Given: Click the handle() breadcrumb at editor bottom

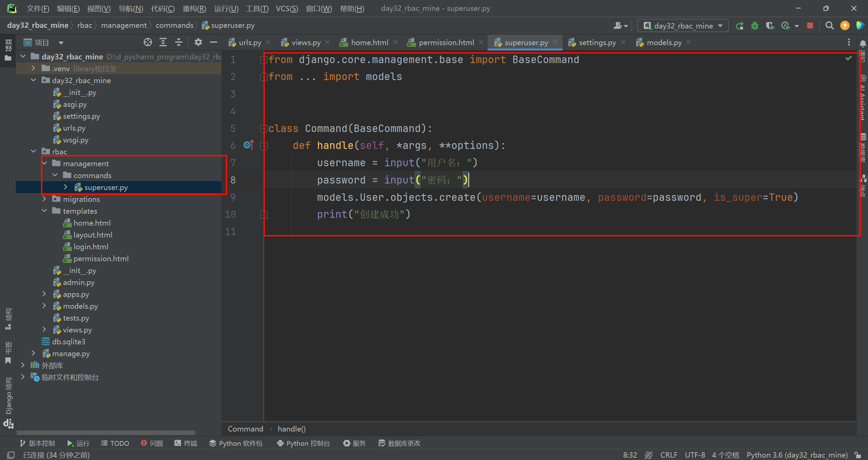Looking at the screenshot, I should (x=292, y=429).
